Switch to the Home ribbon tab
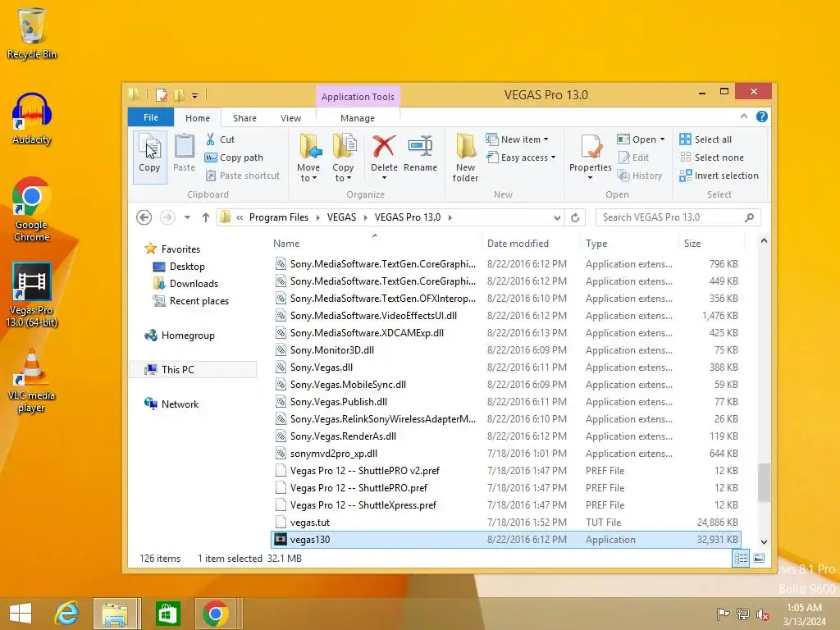 point(198,118)
